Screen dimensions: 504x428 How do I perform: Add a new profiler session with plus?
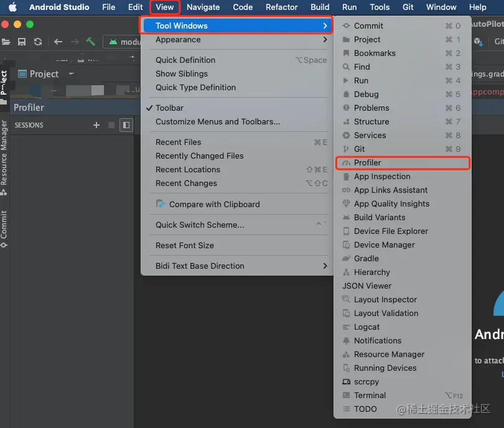pos(96,125)
